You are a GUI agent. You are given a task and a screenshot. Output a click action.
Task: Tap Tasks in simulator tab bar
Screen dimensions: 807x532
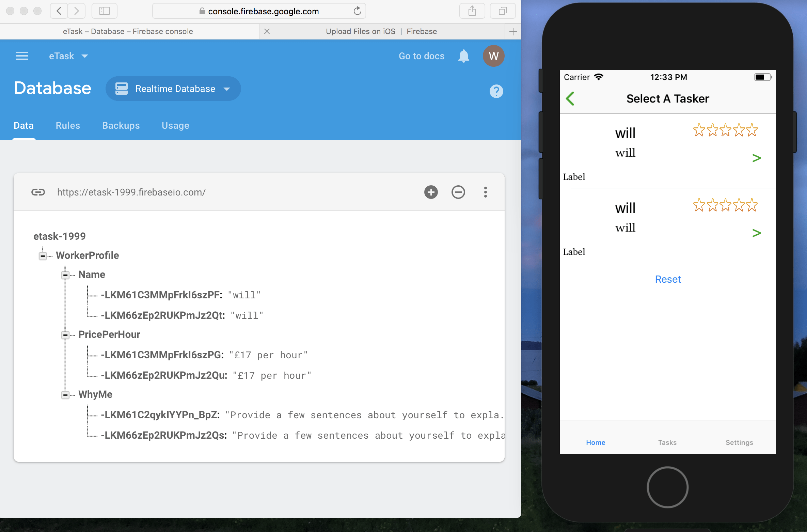[x=667, y=442]
